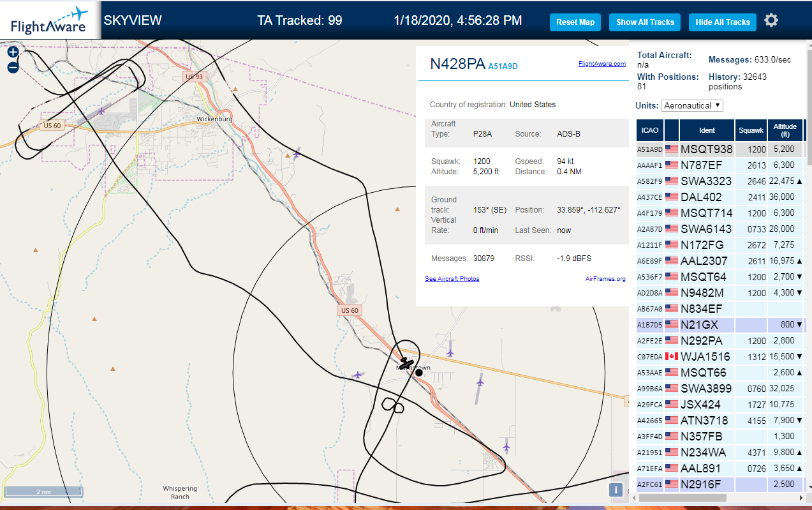Click the SKYVIEW title
This screenshot has height=510, width=812.
(x=133, y=20)
